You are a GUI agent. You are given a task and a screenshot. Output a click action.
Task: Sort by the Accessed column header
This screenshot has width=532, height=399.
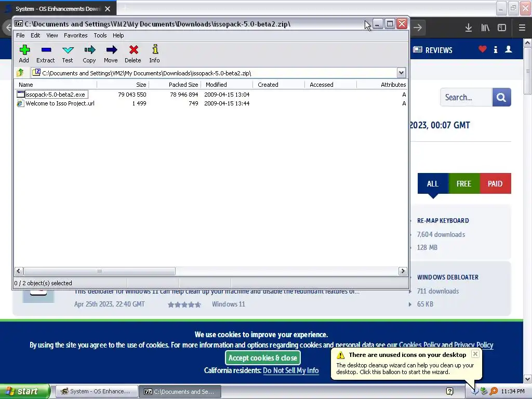[x=330, y=85]
